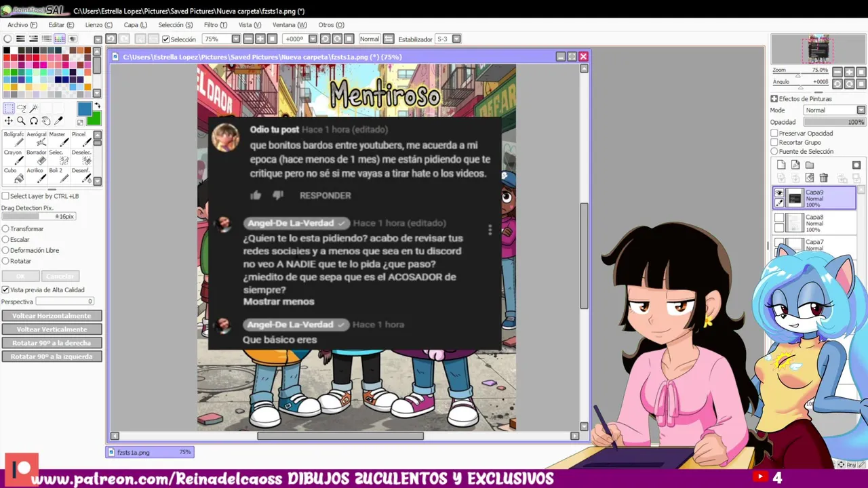Clear the current layer with eraser icon

click(810, 178)
